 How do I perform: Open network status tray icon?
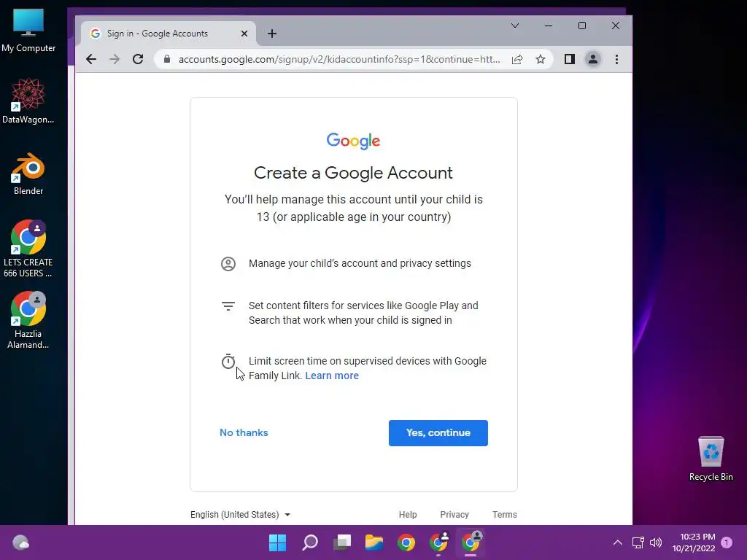638,542
